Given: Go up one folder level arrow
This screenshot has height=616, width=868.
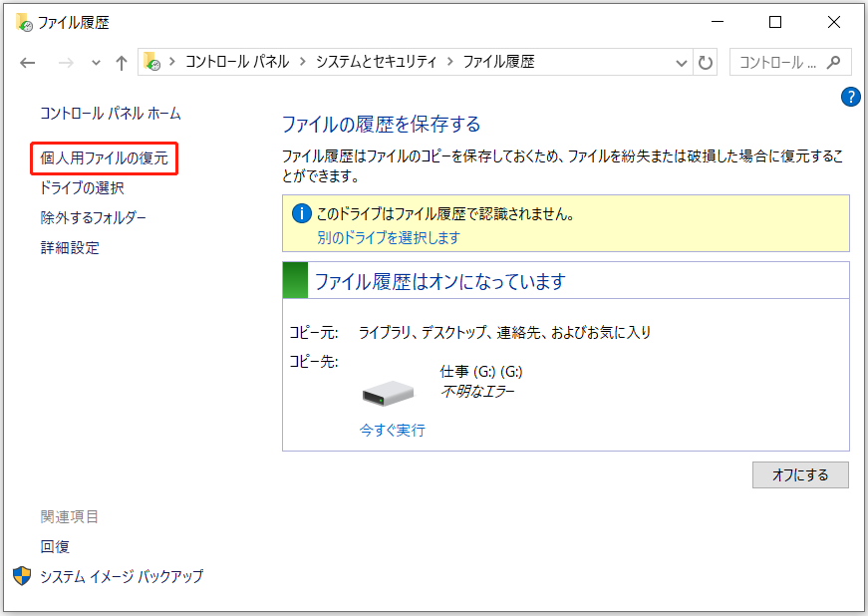Looking at the screenshot, I should pos(122,63).
